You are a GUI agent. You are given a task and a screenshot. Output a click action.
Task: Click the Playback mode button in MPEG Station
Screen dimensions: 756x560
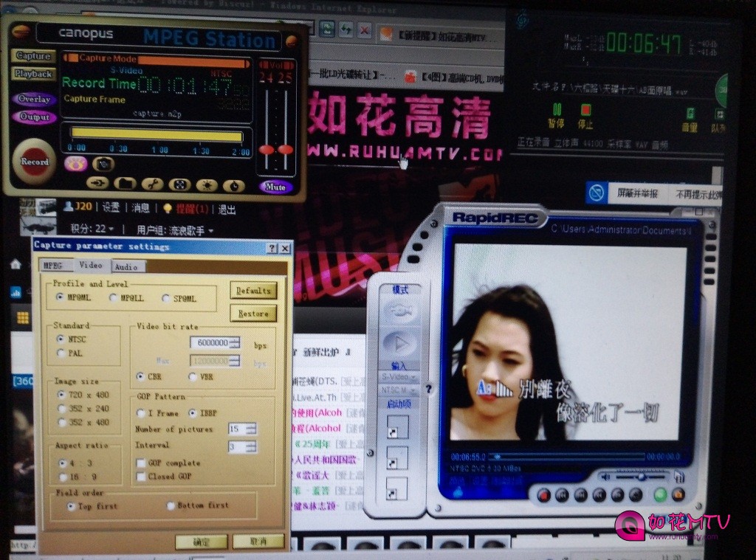pyautogui.click(x=33, y=74)
